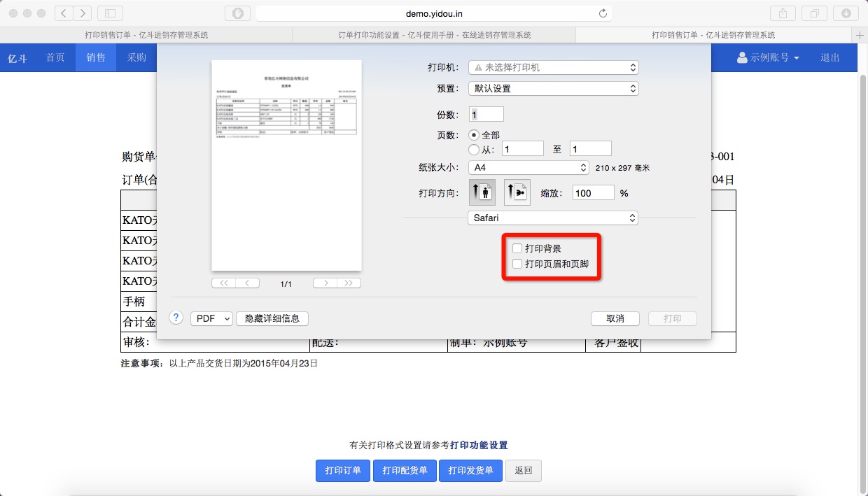Viewport: 868px width, 496px height.
Task: Click Safari back navigation arrow
Action: [x=64, y=13]
